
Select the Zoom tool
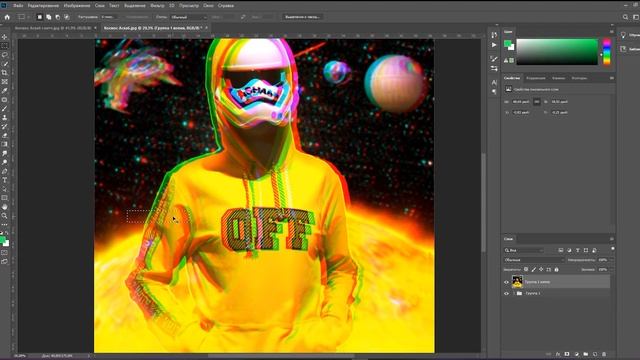(x=4, y=216)
